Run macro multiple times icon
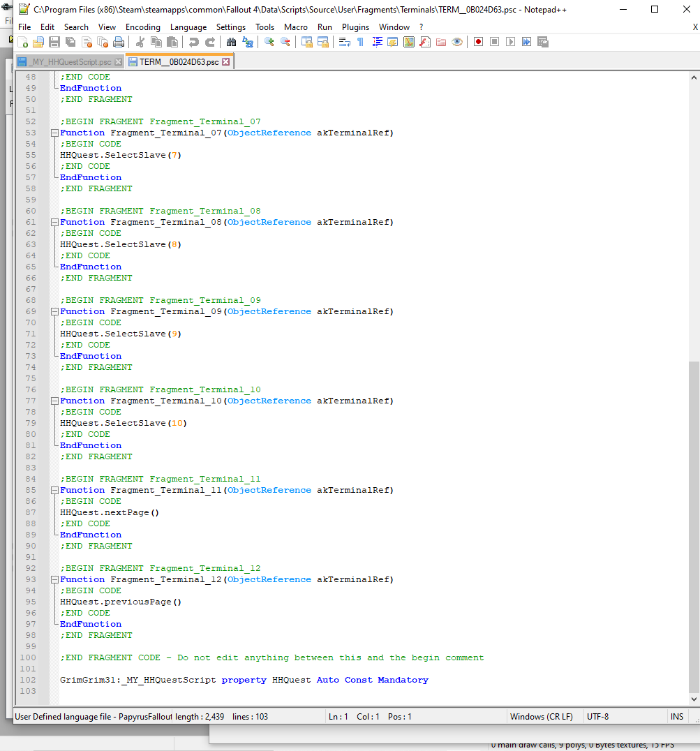This screenshot has width=700, height=751. point(527,42)
